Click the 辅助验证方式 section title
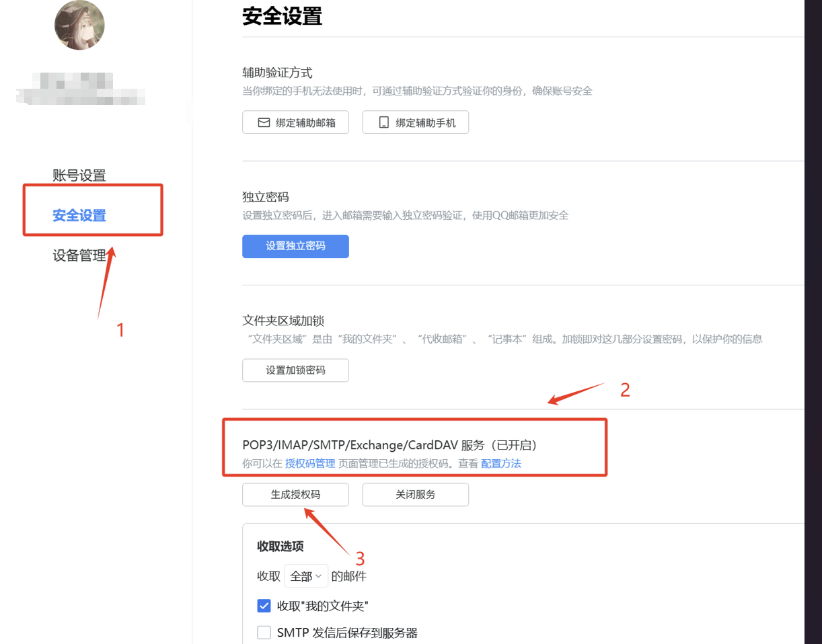The width and height of the screenshot is (822, 644). [277, 73]
